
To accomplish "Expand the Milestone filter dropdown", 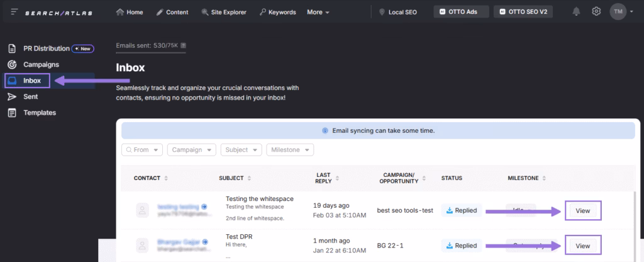I will point(290,150).
